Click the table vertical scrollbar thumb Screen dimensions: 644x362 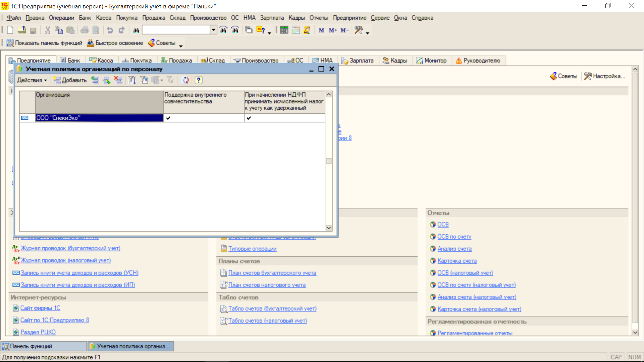pyautogui.click(x=329, y=161)
